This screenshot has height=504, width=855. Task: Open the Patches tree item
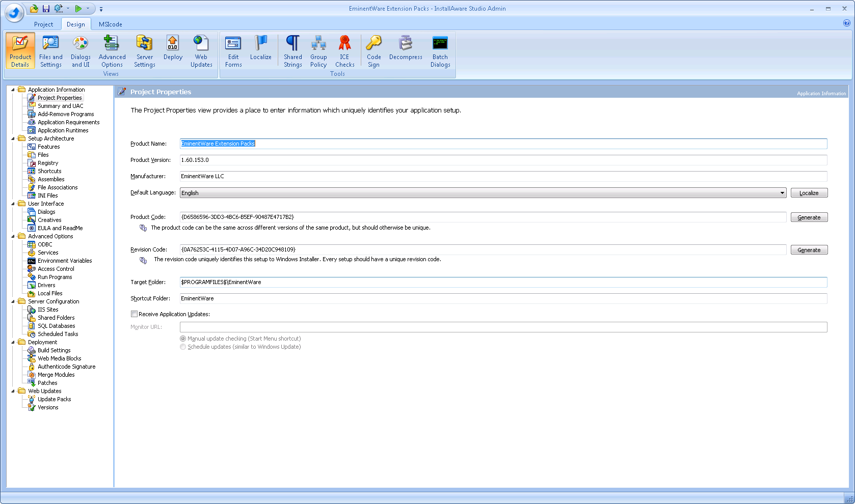coord(47,383)
